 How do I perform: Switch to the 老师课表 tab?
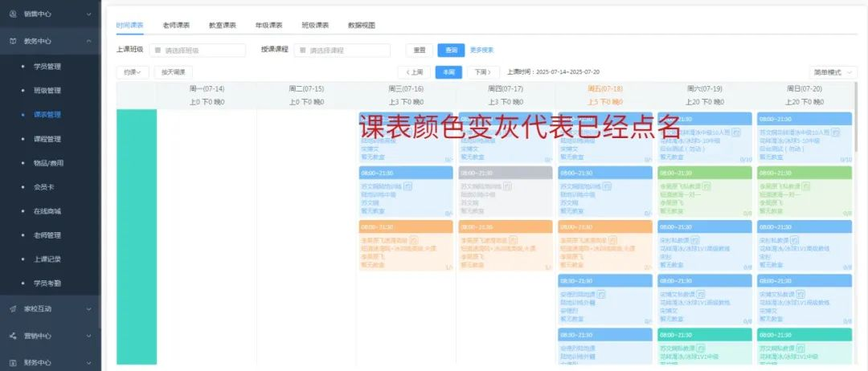pyautogui.click(x=176, y=25)
